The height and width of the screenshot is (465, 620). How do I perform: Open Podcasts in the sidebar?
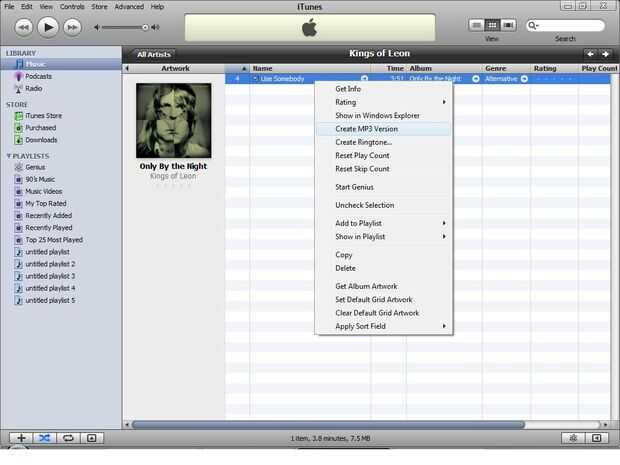(x=38, y=76)
